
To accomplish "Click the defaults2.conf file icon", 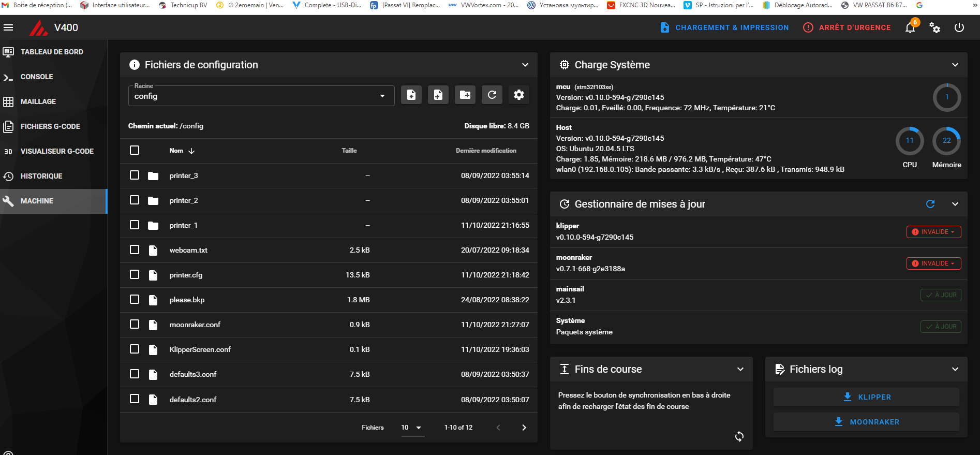I will 153,400.
